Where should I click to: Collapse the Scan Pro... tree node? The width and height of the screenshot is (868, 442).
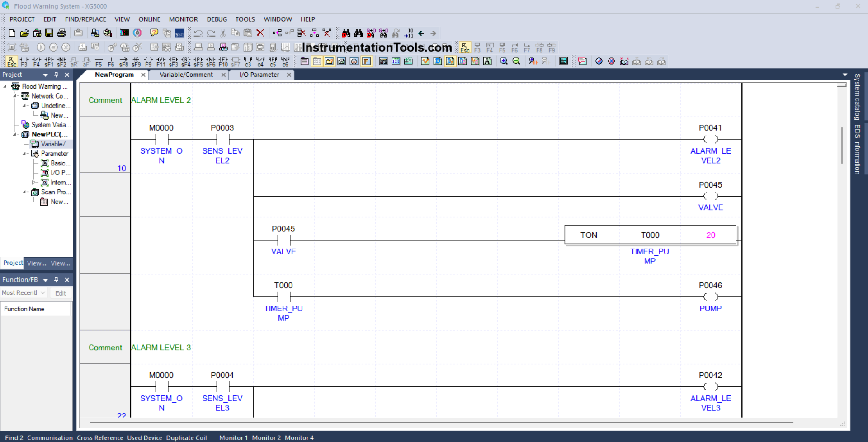coord(24,192)
